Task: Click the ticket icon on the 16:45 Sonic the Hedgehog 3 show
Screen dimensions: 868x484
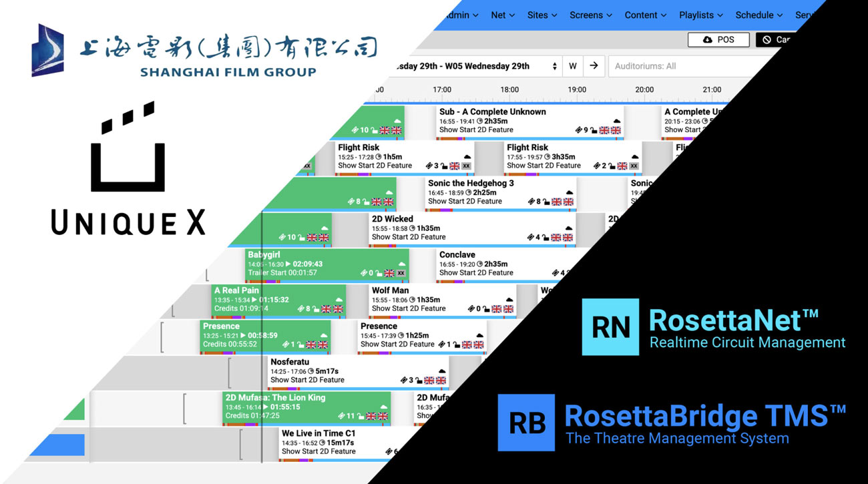Action: 531,202
